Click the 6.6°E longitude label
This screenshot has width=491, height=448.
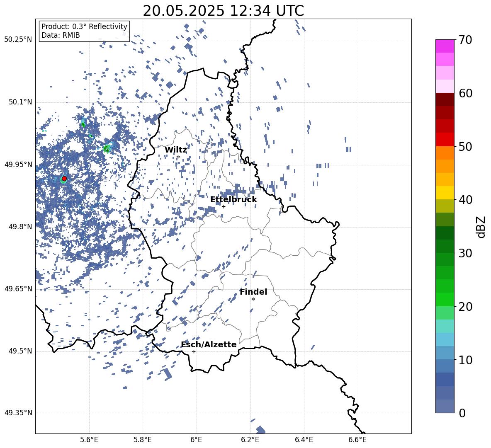(x=357, y=440)
